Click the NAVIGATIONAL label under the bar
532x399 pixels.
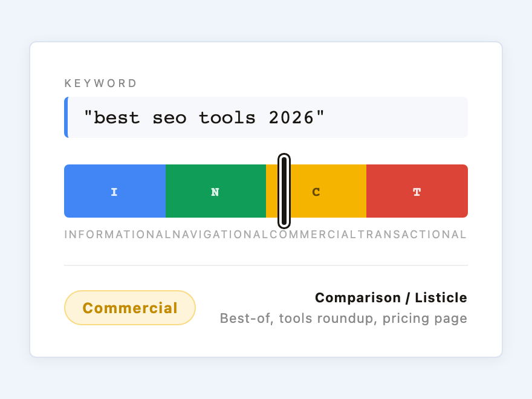[221, 235]
